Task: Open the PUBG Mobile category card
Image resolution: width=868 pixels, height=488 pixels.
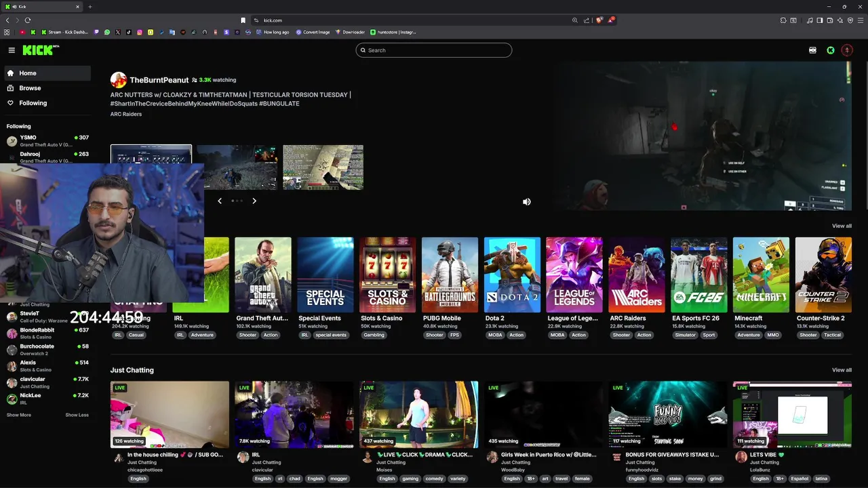Action: coord(450,274)
